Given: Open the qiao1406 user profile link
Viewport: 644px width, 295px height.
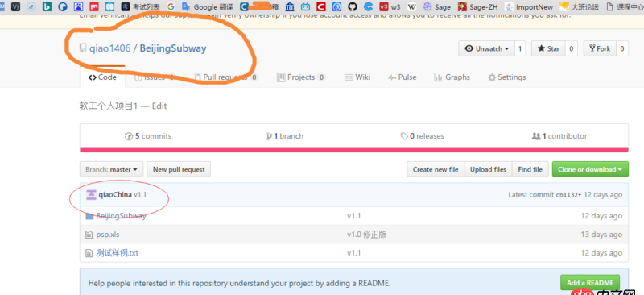Looking at the screenshot, I should pyautogui.click(x=109, y=48).
